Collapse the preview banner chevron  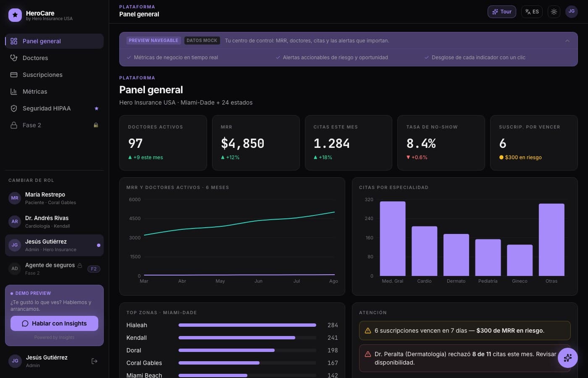567,41
